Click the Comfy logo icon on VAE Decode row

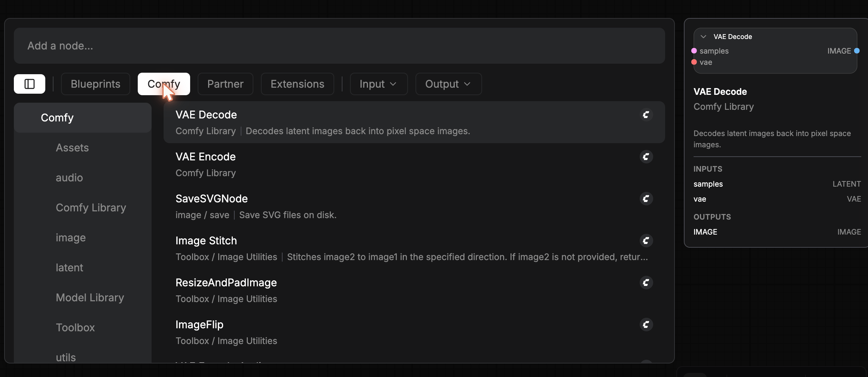646,115
